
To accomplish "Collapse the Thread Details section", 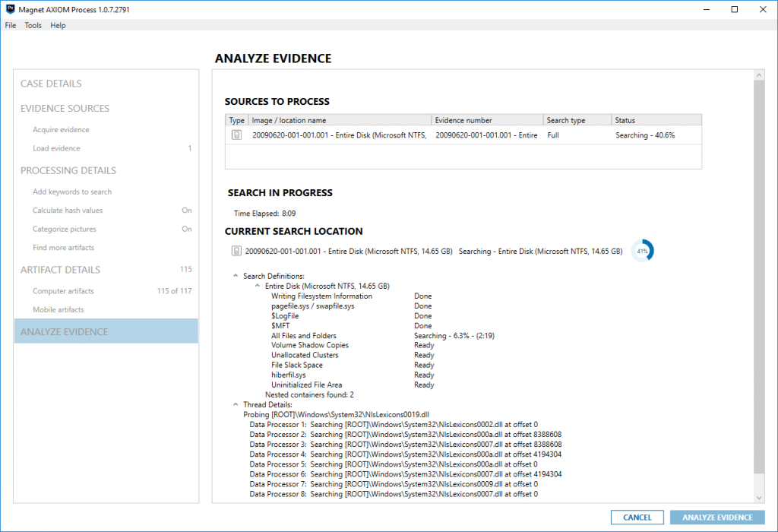I will pyautogui.click(x=236, y=404).
